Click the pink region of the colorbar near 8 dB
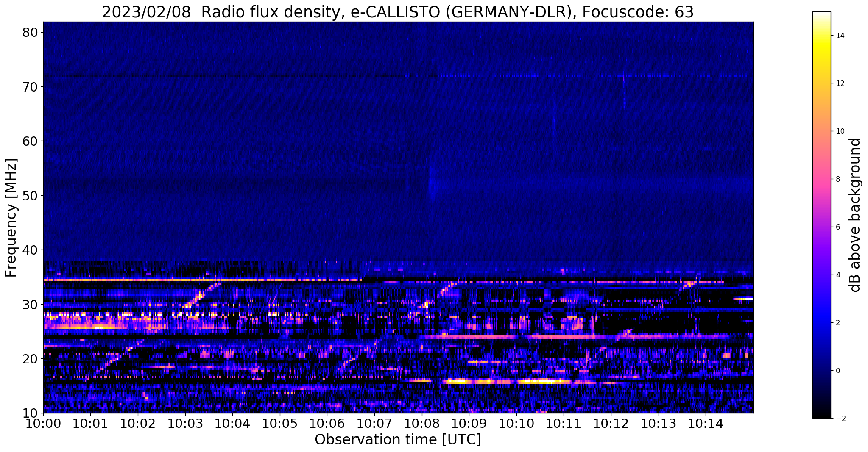The image size is (868, 452). coord(821,179)
